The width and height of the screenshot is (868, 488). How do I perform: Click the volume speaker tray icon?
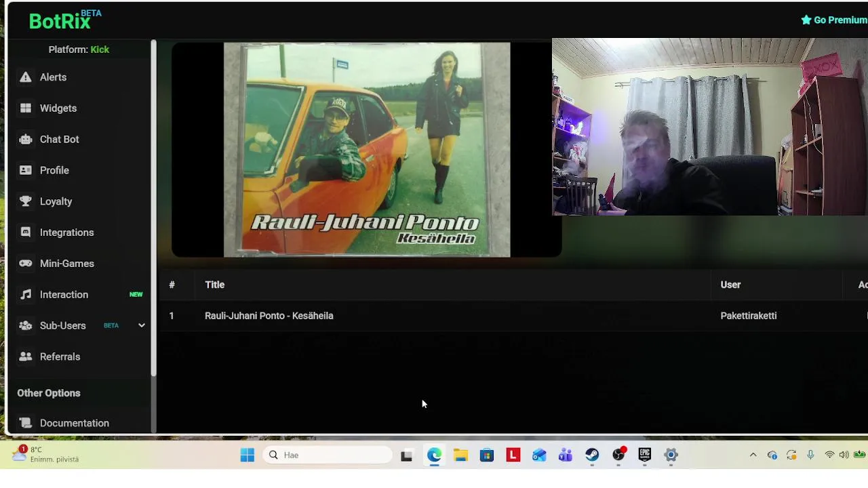pyautogui.click(x=844, y=455)
